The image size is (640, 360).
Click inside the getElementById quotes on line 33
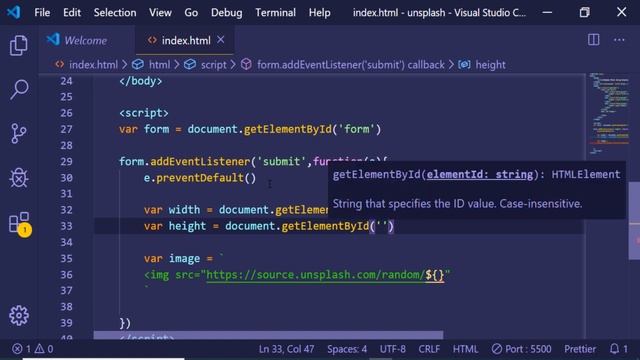pyautogui.click(x=382, y=226)
